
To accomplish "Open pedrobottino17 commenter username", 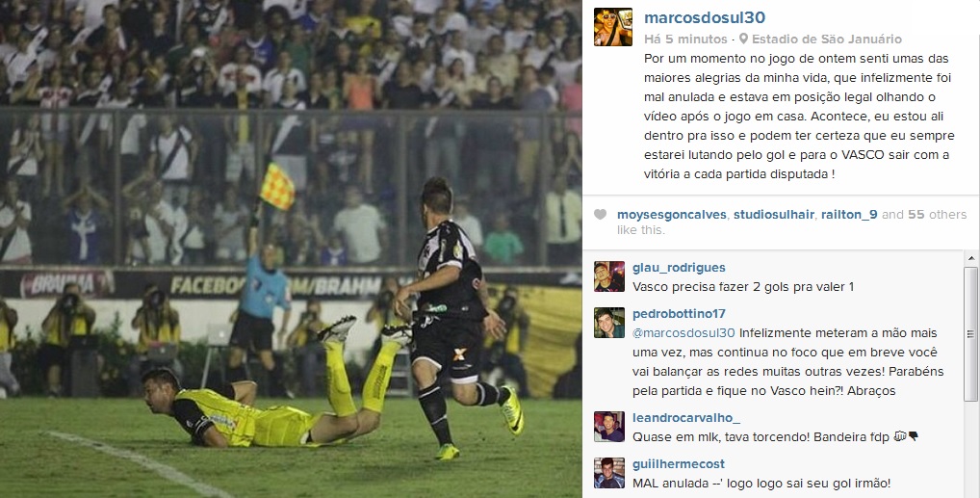I will [x=679, y=314].
